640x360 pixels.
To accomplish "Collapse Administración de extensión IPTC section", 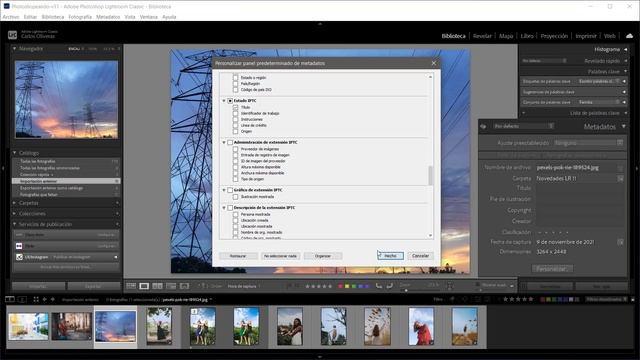I will 224,142.
